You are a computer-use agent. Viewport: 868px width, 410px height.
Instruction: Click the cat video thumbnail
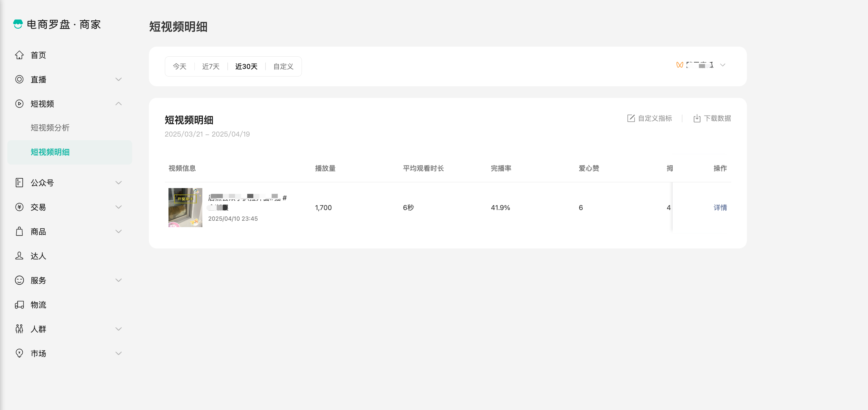[x=185, y=207]
